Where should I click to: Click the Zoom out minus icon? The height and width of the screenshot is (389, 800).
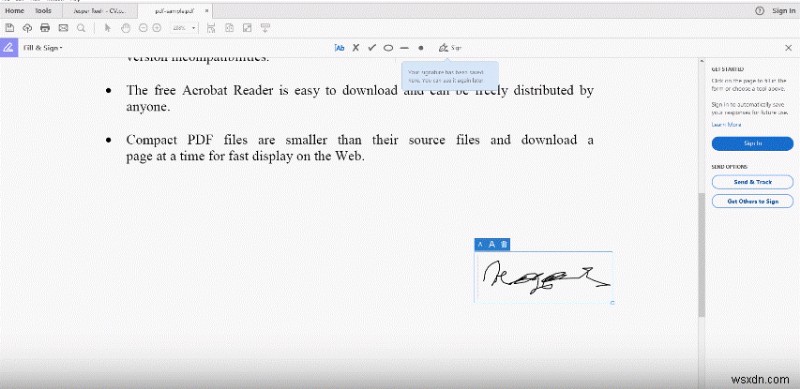pos(143,28)
